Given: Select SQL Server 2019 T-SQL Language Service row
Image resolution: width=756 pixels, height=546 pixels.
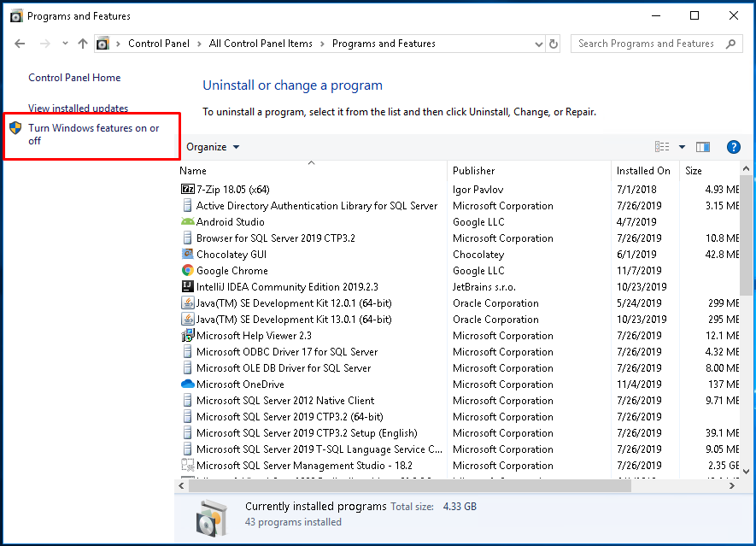Looking at the screenshot, I should (319, 449).
